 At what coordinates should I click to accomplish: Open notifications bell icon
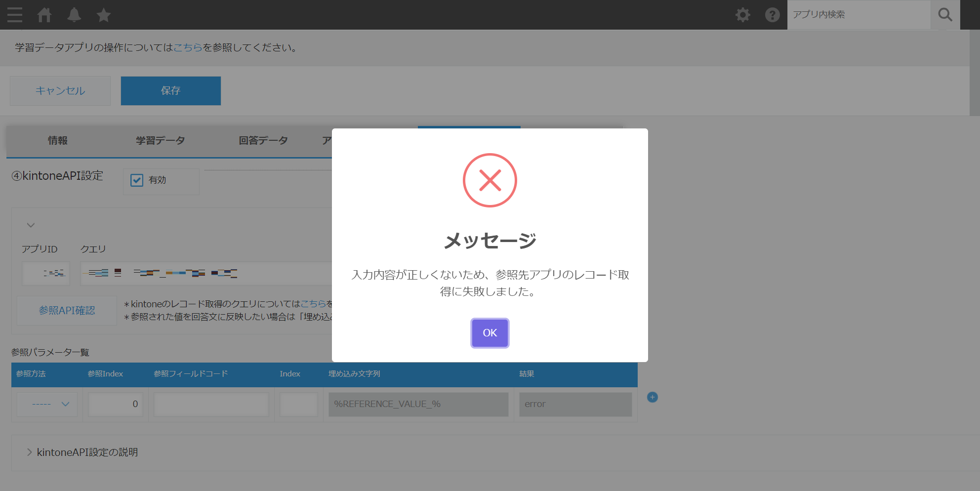74,15
